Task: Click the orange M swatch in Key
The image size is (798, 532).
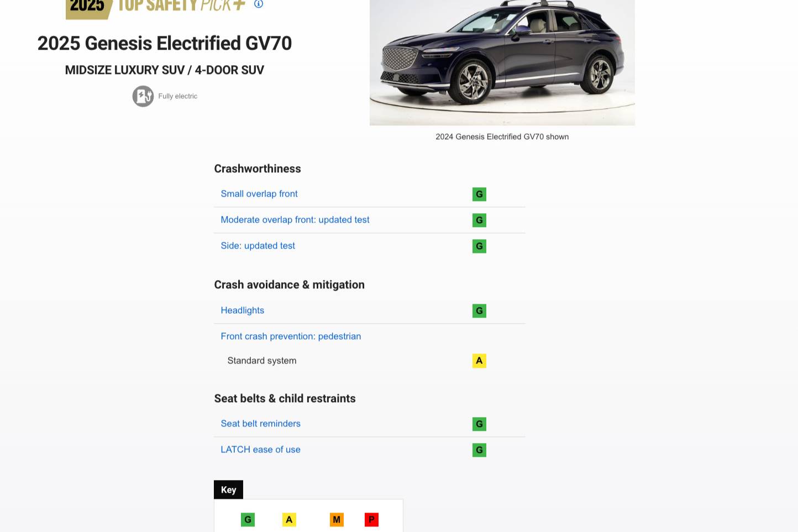Action: coord(337,520)
